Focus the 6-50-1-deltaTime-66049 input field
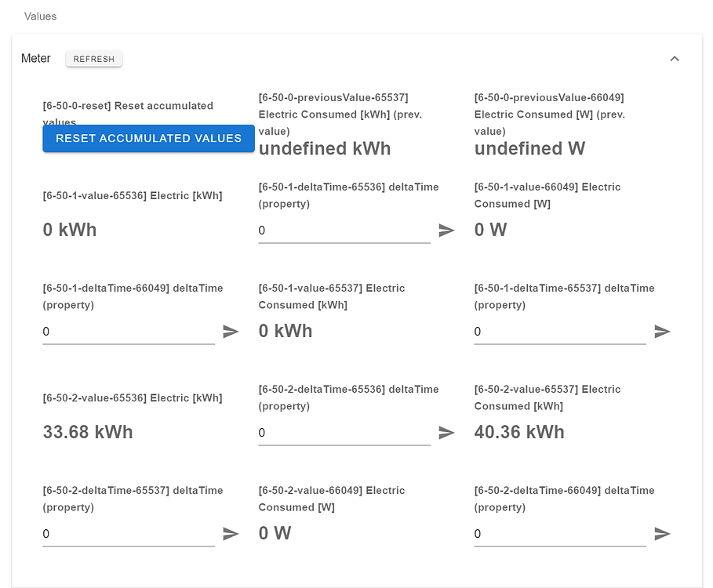This screenshot has width=713, height=588. [x=128, y=332]
